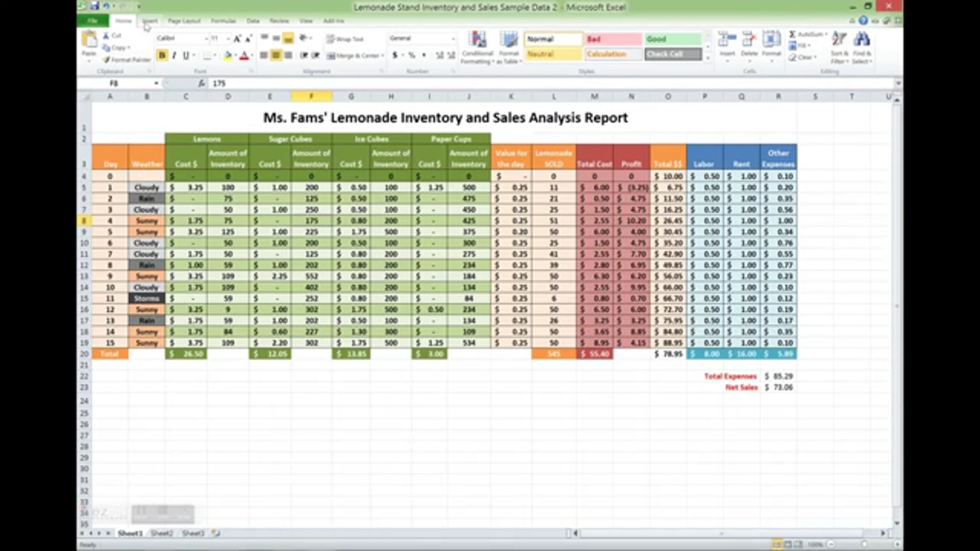Click the Middle Align icon

point(276,38)
